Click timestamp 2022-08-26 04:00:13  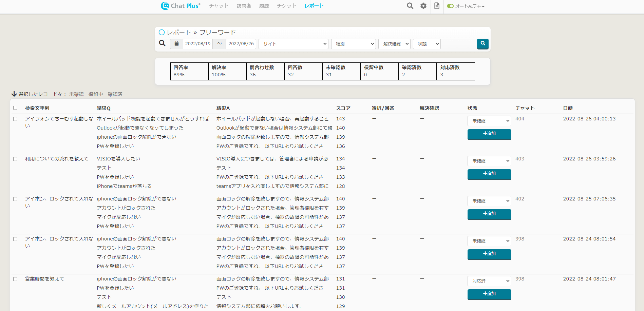tap(589, 119)
